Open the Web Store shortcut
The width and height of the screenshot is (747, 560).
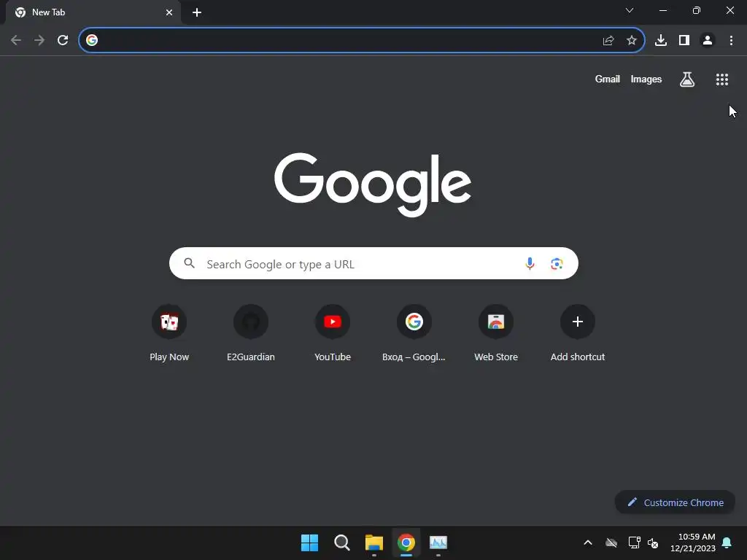click(x=496, y=332)
